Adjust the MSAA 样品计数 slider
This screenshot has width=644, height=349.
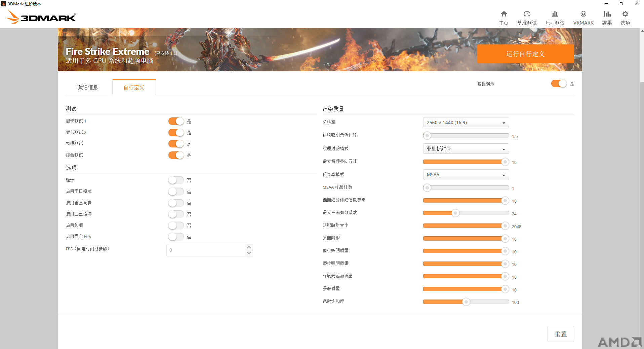point(466,187)
